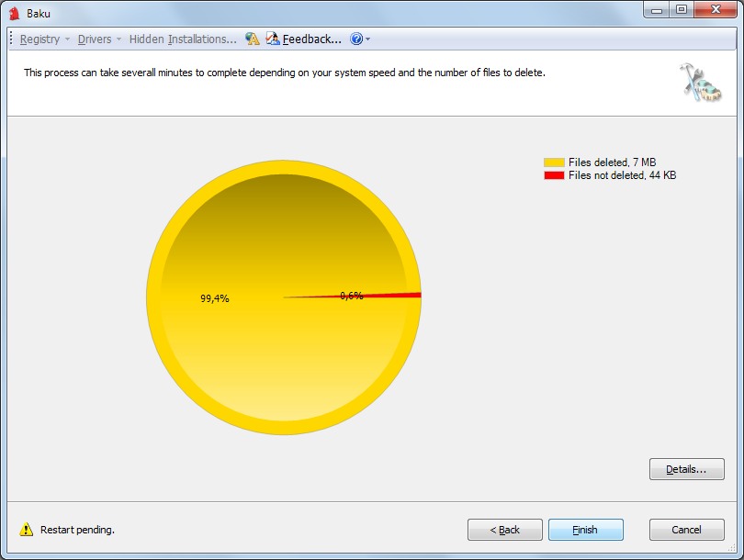Screen dimensions: 744x560
Task: Open the Drivers menu
Action: tap(95, 39)
